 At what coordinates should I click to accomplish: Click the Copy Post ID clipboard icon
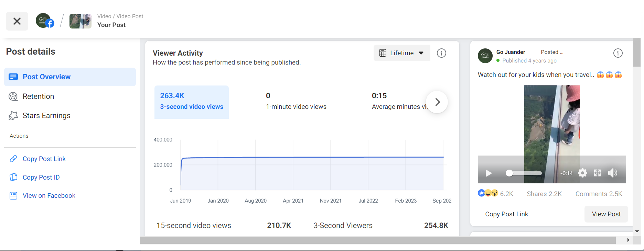click(13, 177)
